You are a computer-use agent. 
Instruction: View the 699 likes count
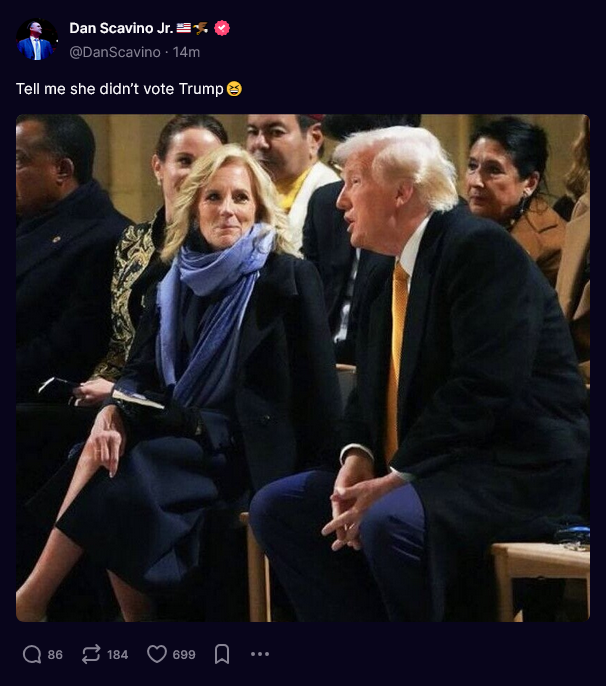[x=184, y=654]
